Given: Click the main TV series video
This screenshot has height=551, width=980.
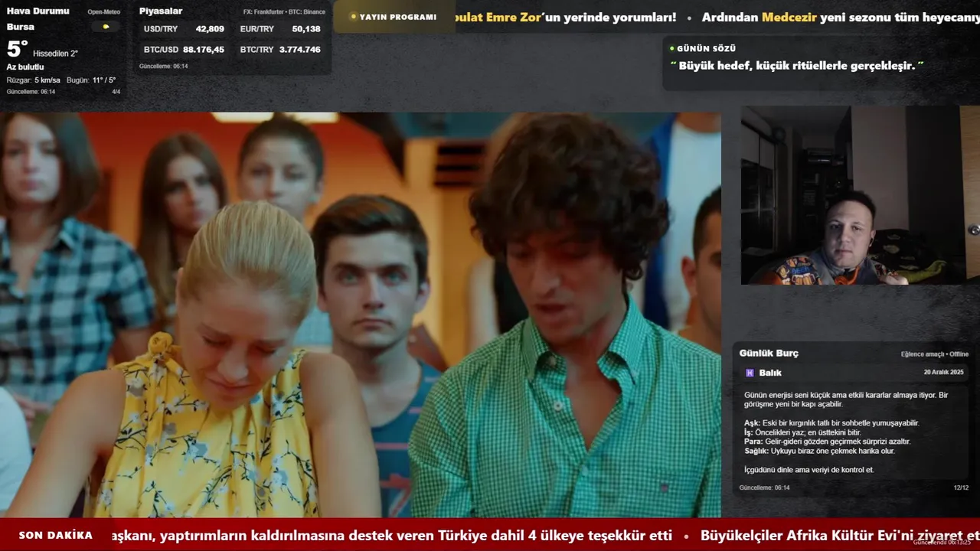Looking at the screenshot, I should 360,315.
